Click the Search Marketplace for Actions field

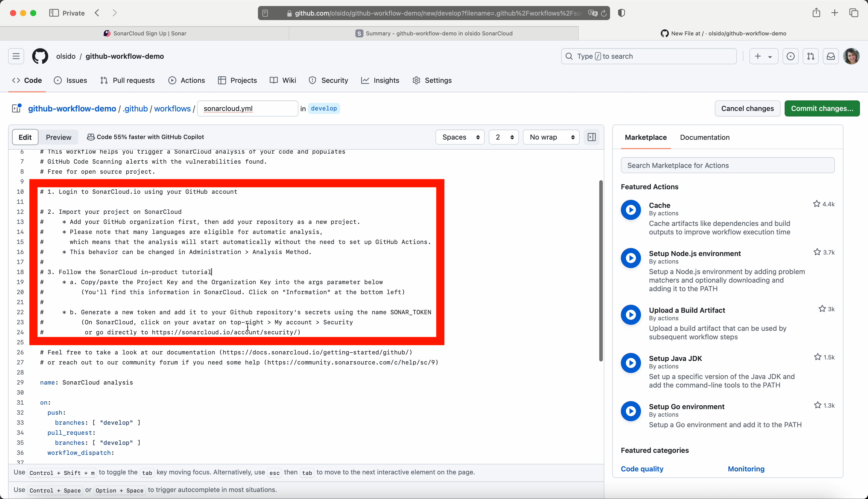[x=727, y=165]
